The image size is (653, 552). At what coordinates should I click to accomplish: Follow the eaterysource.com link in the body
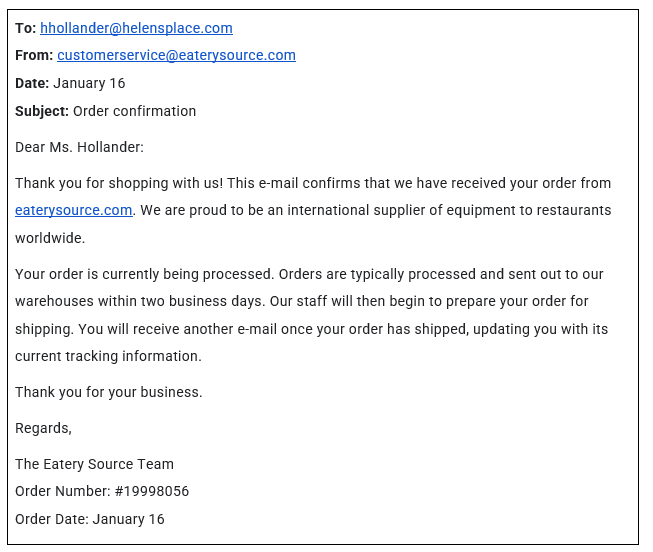(x=74, y=210)
